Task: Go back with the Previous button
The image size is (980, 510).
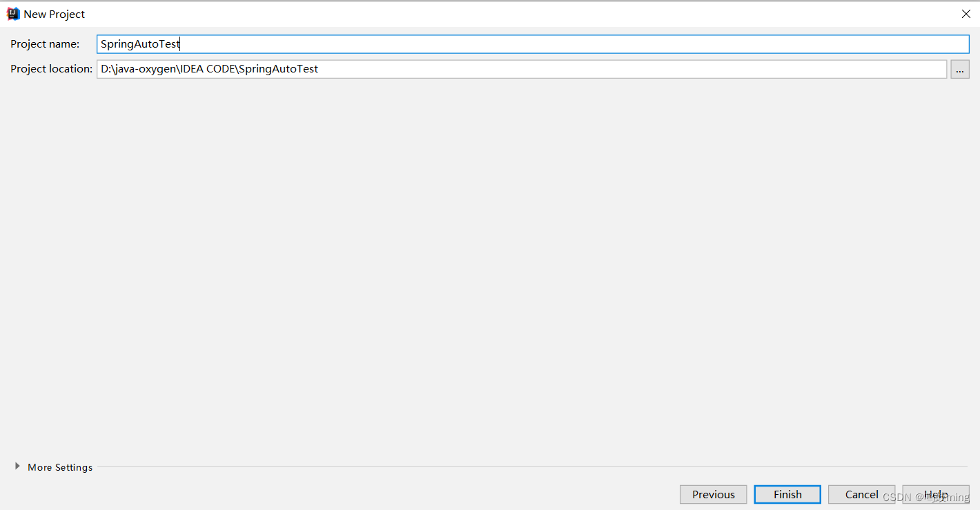Action: click(714, 494)
